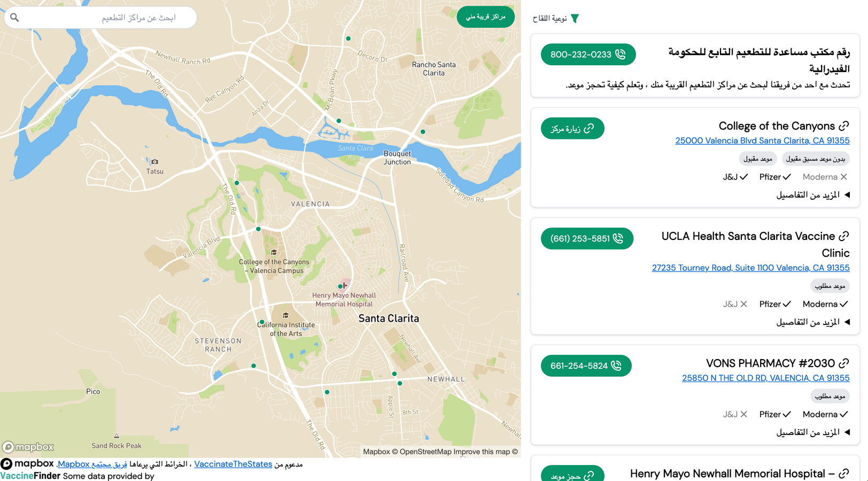868x481 pixels.
Task: Click the Rancho Santa Clarita map label
Action: tap(434, 69)
